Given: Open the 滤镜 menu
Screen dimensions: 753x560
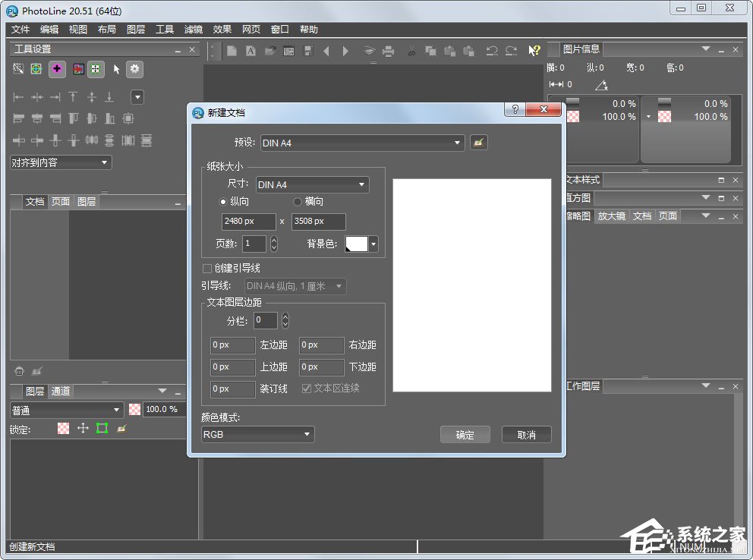Looking at the screenshot, I should coord(193,30).
